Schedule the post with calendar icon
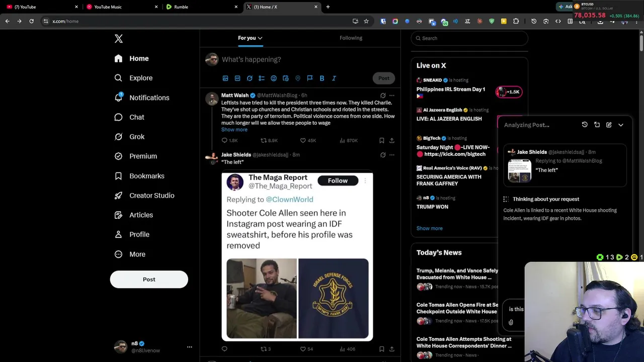The height and width of the screenshot is (362, 644). click(x=286, y=78)
